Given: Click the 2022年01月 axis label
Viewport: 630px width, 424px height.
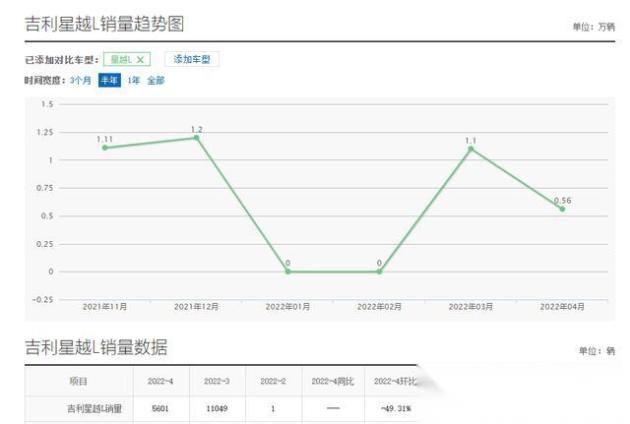Looking at the screenshot, I should pos(288,307).
